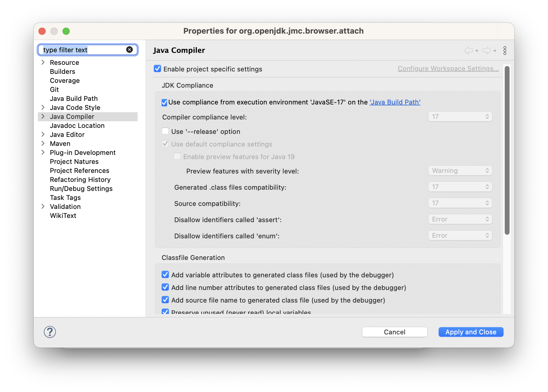The height and width of the screenshot is (392, 548).
Task: Select Javadoc Location page
Action: [77, 125]
